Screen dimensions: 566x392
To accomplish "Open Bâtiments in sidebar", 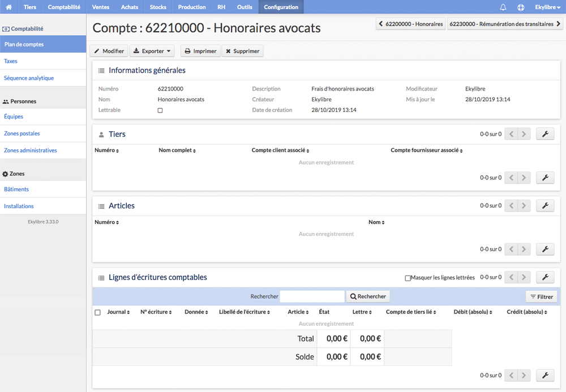I will click(43, 189).
